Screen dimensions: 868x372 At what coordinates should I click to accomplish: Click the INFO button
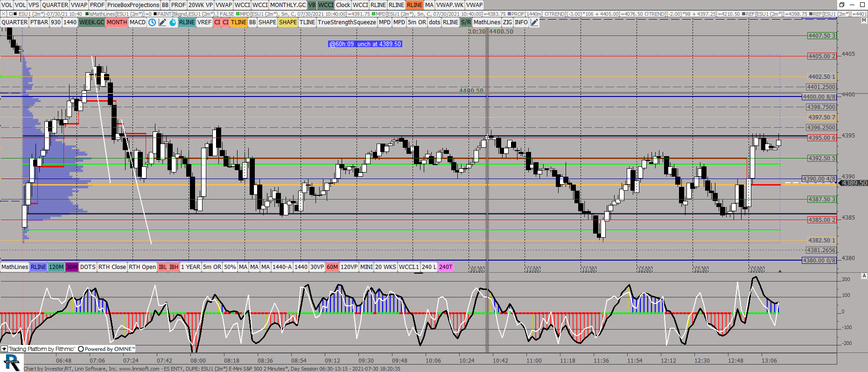[x=521, y=22]
